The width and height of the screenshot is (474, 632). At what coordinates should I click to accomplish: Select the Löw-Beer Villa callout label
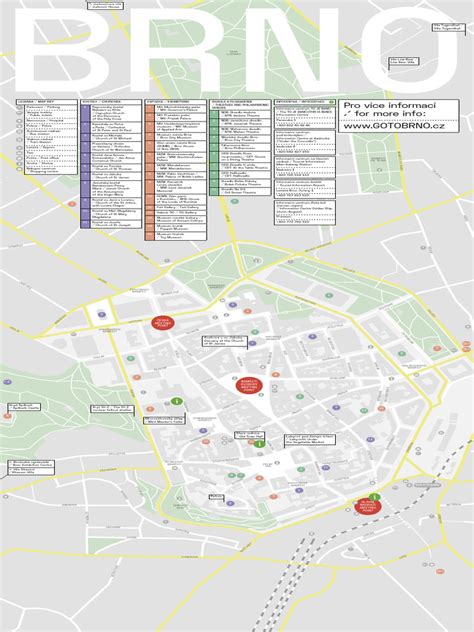pyautogui.click(x=404, y=61)
